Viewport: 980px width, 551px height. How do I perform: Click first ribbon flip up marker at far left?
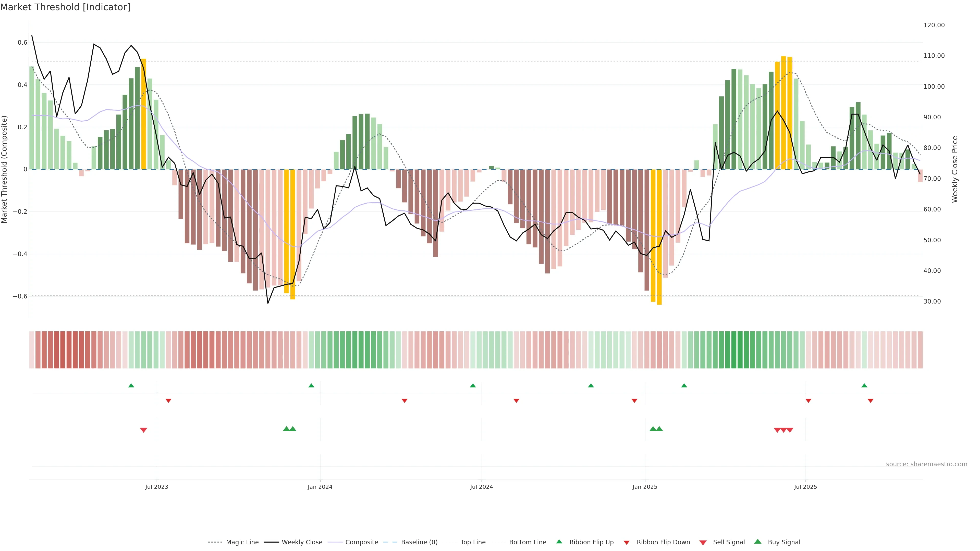pyautogui.click(x=131, y=386)
